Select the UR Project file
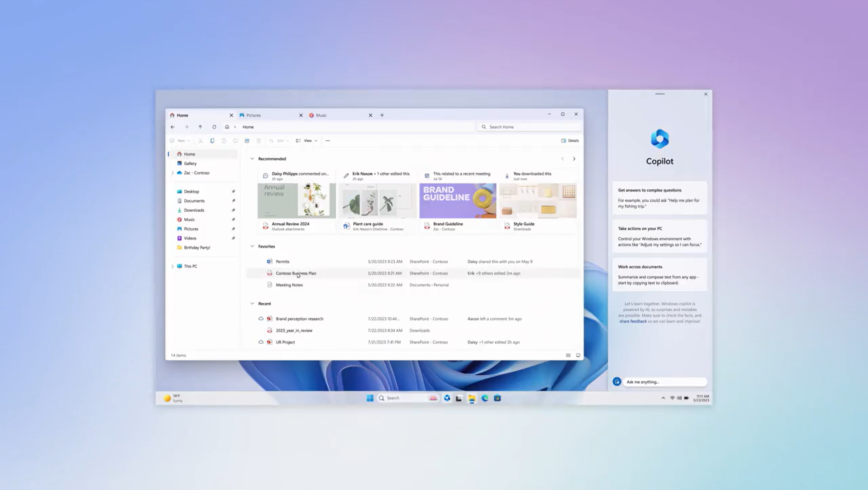 (413, 342)
